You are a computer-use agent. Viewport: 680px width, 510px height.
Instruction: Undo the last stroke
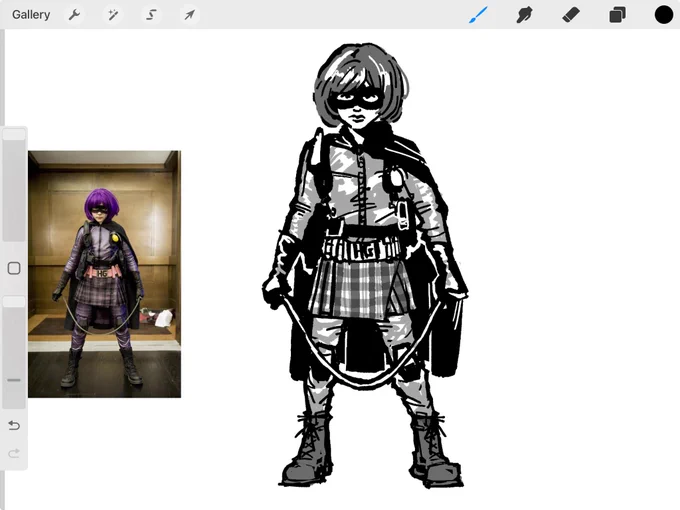[x=14, y=425]
